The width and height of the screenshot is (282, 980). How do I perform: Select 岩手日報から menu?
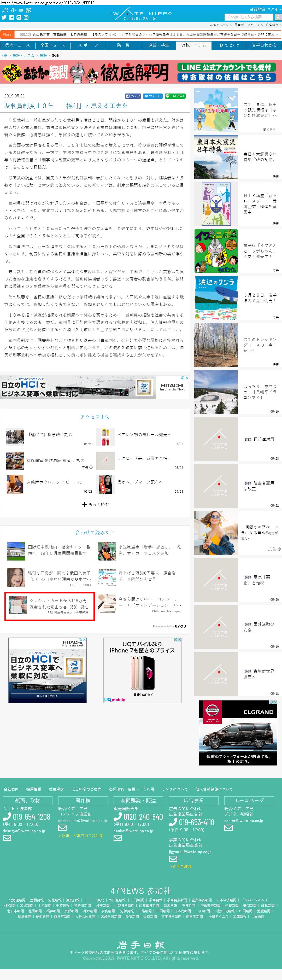coord(264,45)
